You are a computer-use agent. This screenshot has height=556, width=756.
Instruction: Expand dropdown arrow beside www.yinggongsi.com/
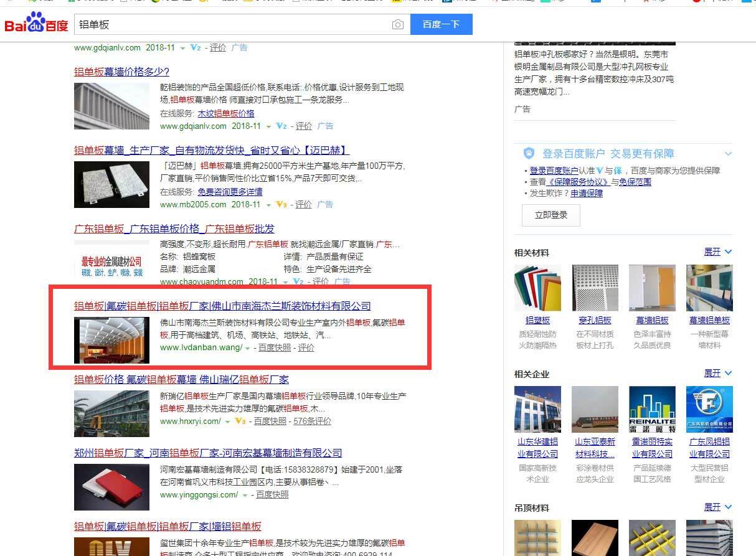pos(245,495)
